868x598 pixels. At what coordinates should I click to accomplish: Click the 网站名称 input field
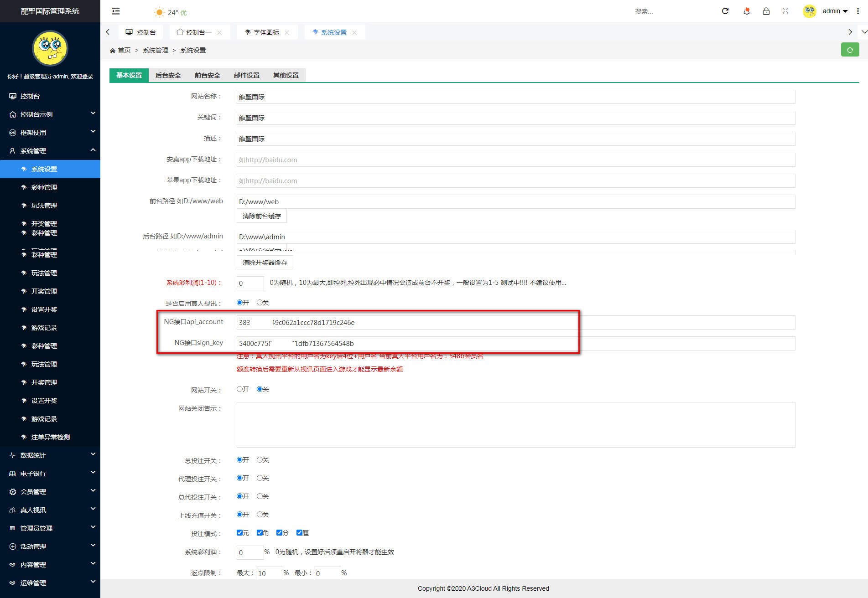(515, 97)
